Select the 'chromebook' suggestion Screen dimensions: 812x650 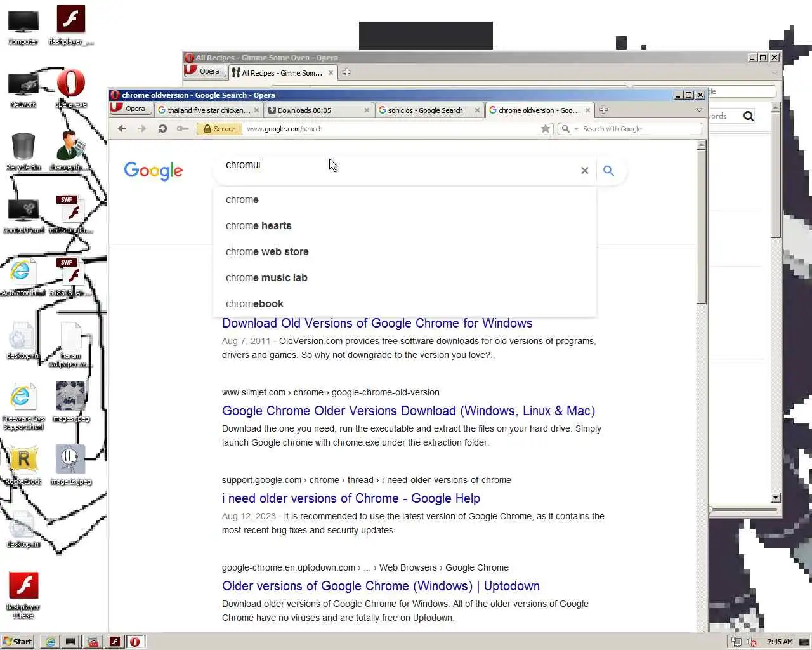(405, 303)
